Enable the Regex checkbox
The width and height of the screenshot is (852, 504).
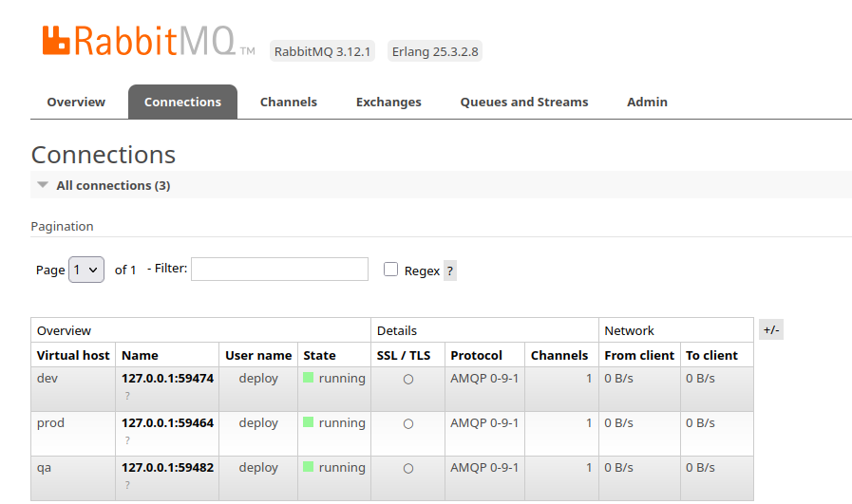pyautogui.click(x=390, y=270)
